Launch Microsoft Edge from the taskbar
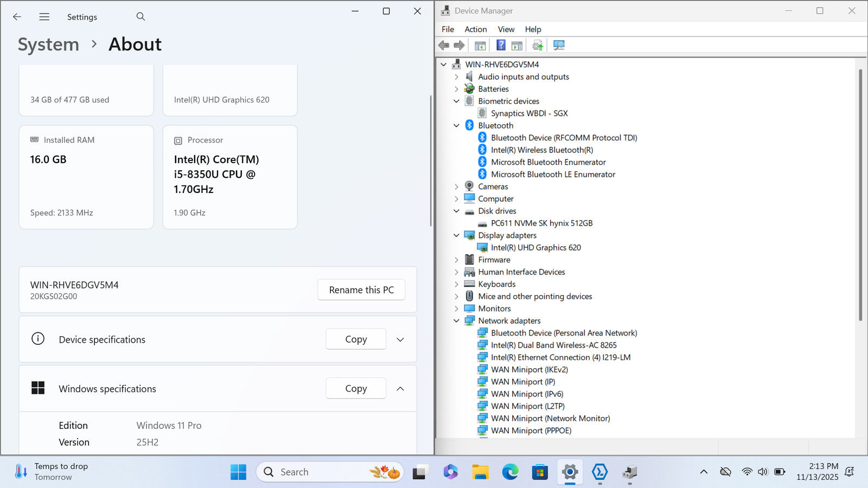This screenshot has height=488, width=868. click(510, 472)
